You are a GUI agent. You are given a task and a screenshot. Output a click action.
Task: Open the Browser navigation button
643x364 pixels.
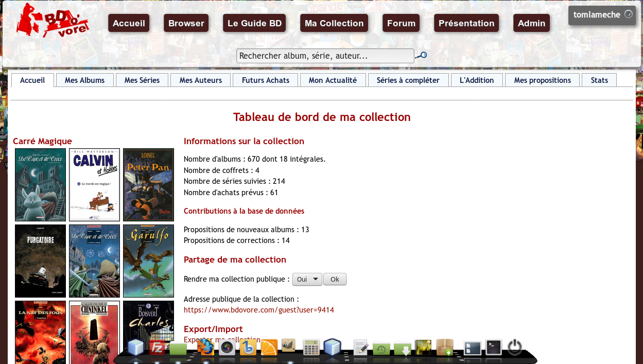(186, 23)
